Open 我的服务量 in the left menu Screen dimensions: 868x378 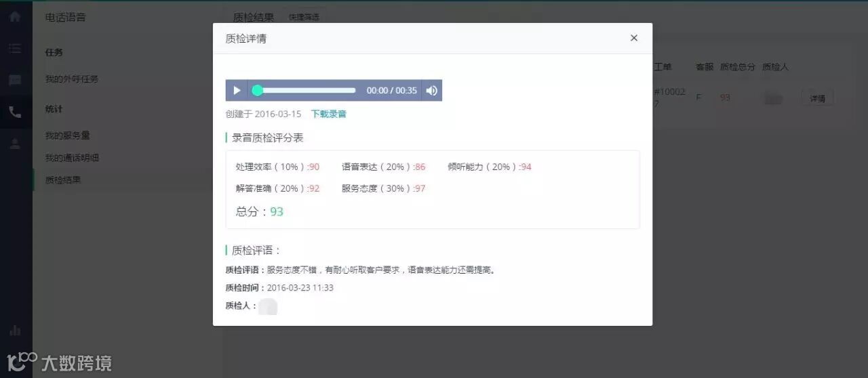[x=67, y=135]
